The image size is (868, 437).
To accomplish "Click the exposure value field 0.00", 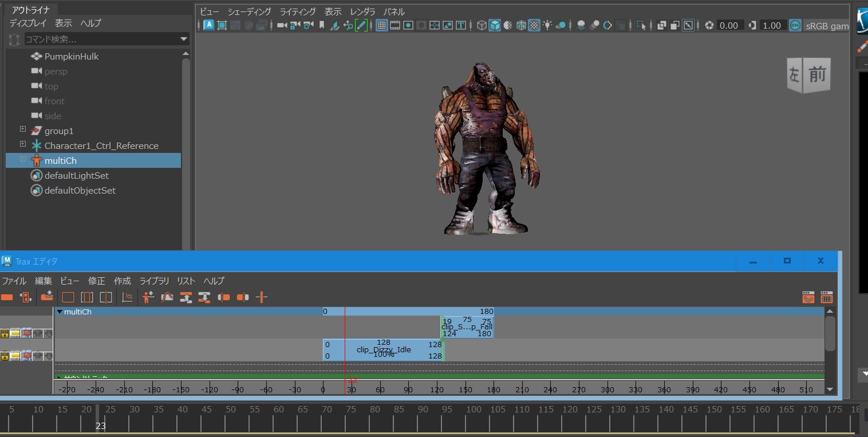I will 729,25.
